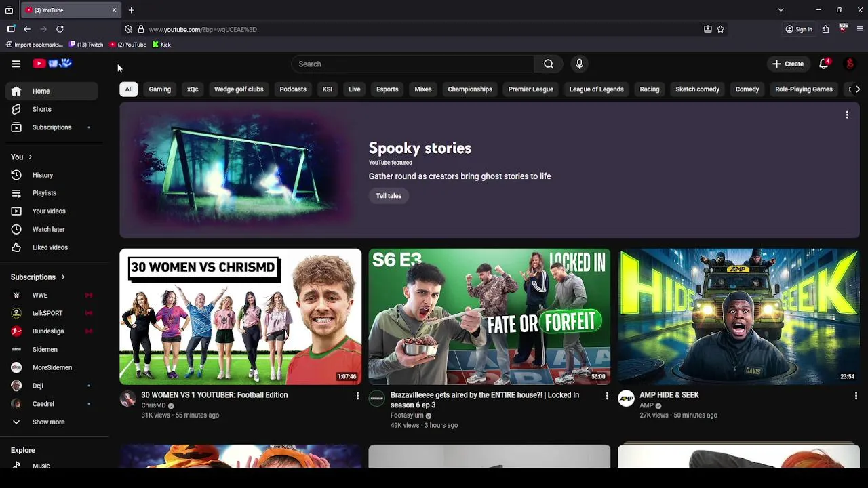
Task: Select the League of Legends chip
Action: coord(596,89)
